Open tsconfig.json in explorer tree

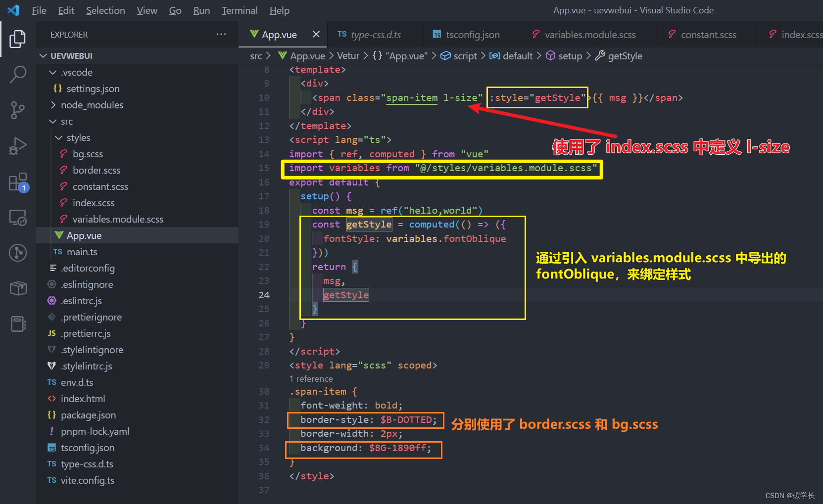137,448
